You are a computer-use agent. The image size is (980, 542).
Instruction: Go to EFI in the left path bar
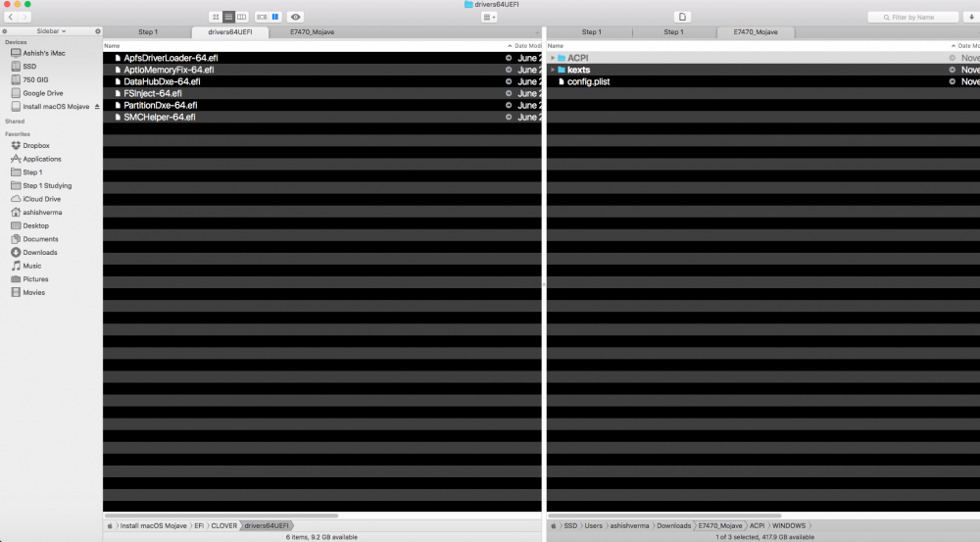(x=199, y=526)
